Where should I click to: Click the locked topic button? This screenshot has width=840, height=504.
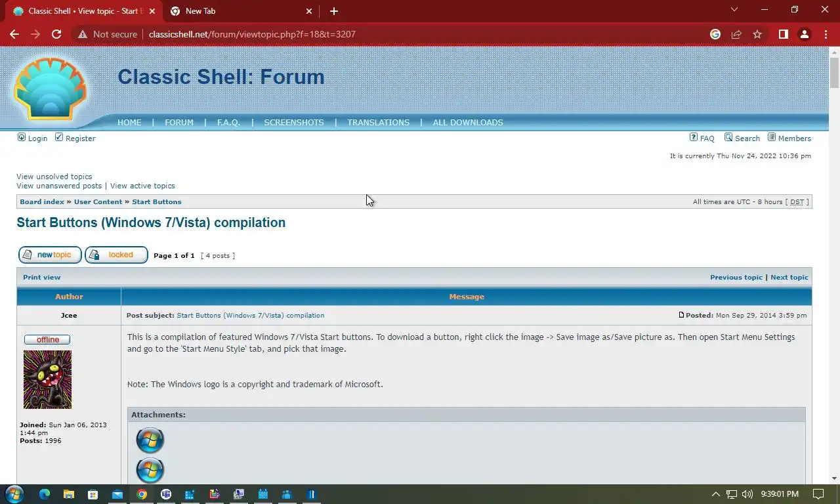116,255
